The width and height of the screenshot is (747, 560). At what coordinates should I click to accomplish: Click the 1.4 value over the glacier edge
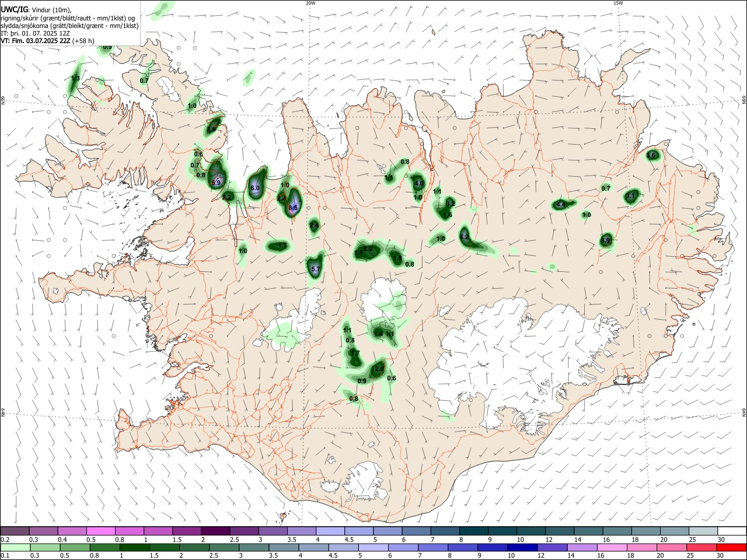point(379,334)
